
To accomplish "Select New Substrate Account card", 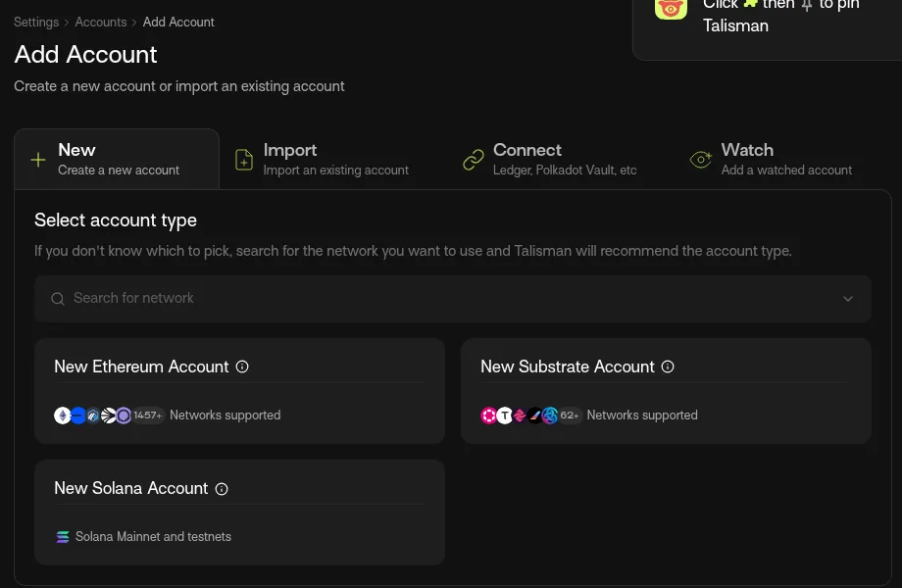I will (666, 391).
